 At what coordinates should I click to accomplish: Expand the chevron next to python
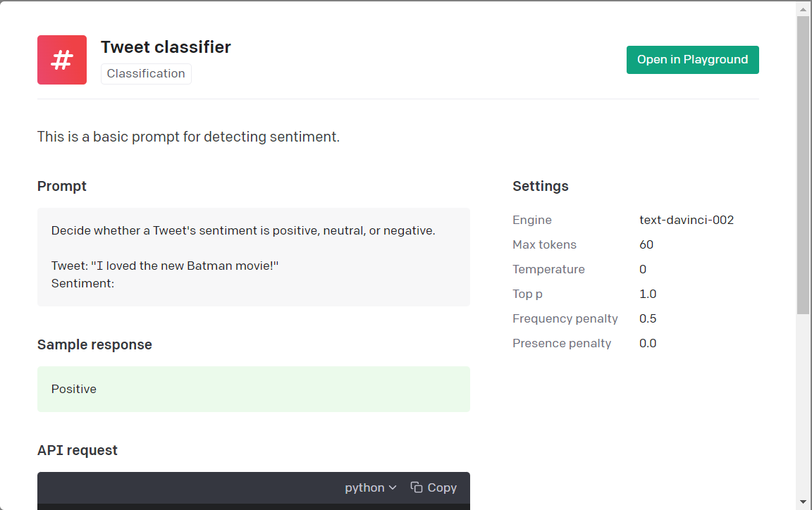[393, 487]
